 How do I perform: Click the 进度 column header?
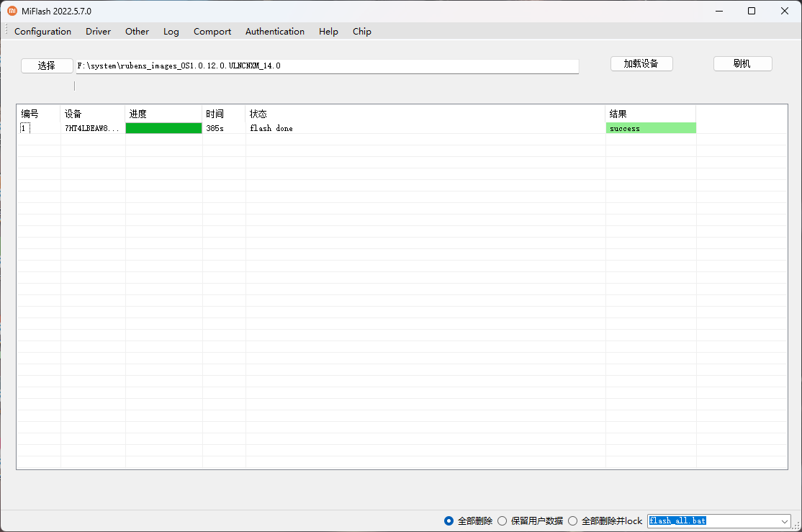pos(163,114)
